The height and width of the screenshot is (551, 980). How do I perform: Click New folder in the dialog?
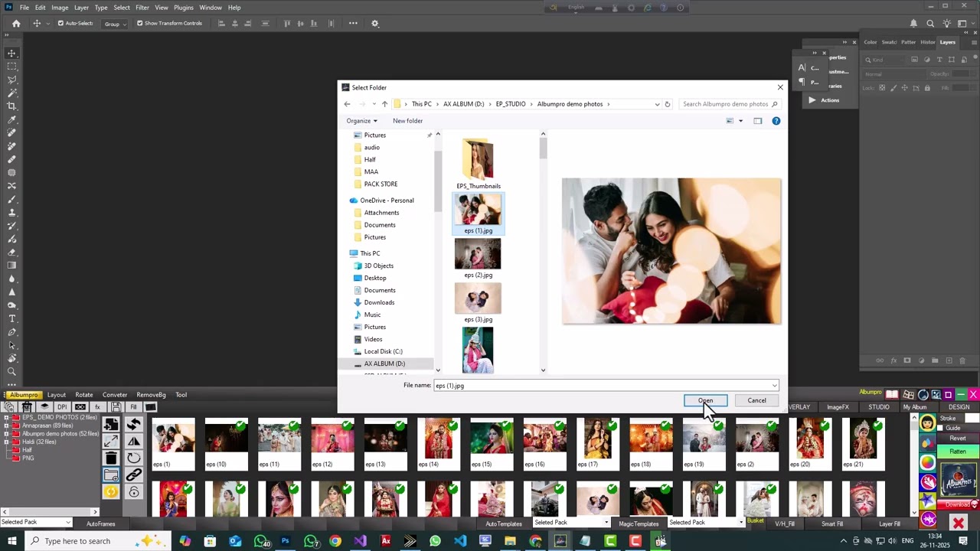[407, 121]
